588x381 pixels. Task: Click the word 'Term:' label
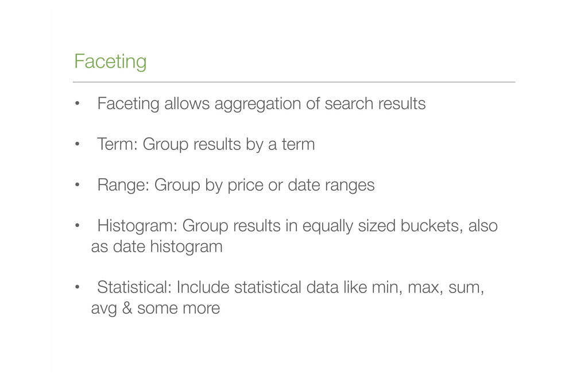(x=118, y=144)
